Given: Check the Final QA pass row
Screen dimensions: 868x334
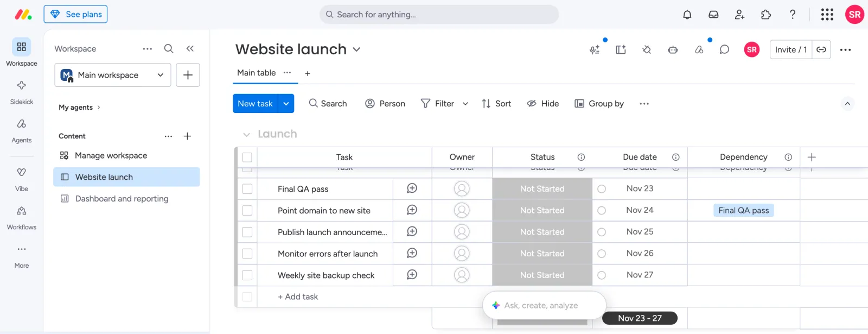Looking at the screenshot, I should [247, 189].
